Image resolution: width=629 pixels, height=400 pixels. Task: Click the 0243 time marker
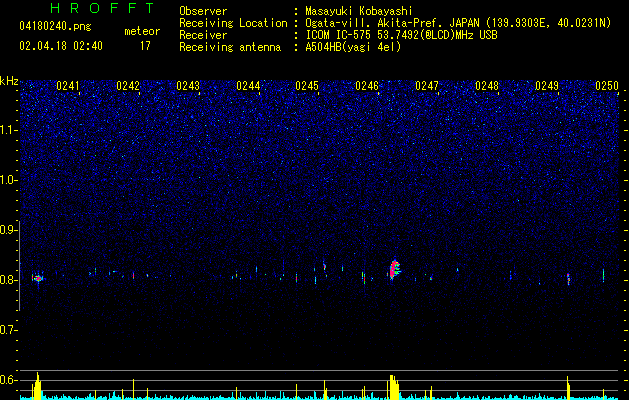point(188,86)
